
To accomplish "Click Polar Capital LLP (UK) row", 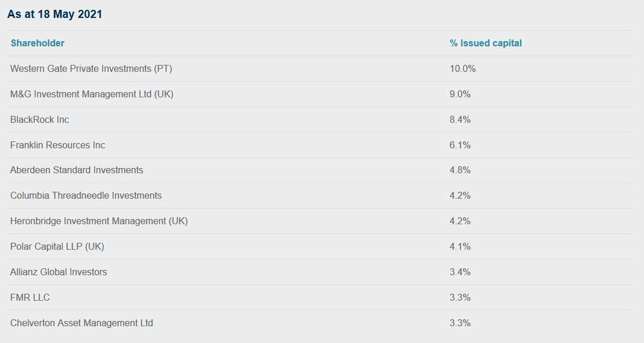I will point(321,247).
